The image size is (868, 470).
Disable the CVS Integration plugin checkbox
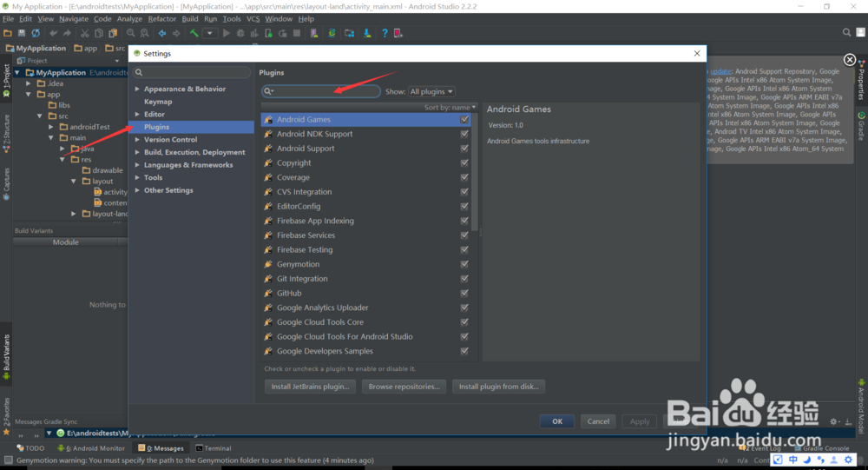[464, 192]
